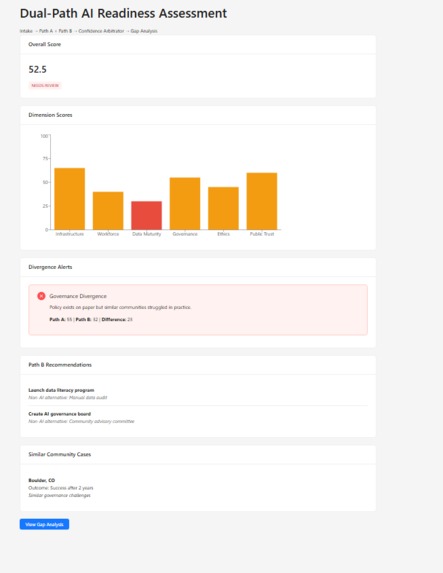Click 'Community advisory committee' alternative text
The width and height of the screenshot is (443, 573).
[x=102, y=421]
